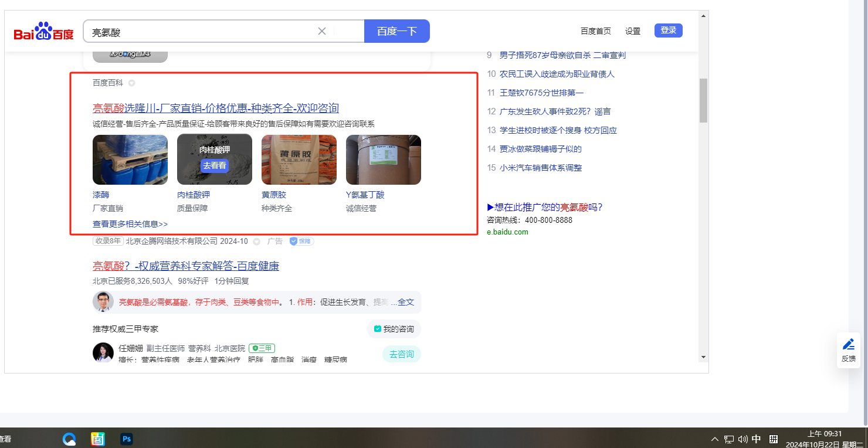Open the 黄原胶 product link
This screenshot has width=868, height=448.
pyautogui.click(x=274, y=195)
